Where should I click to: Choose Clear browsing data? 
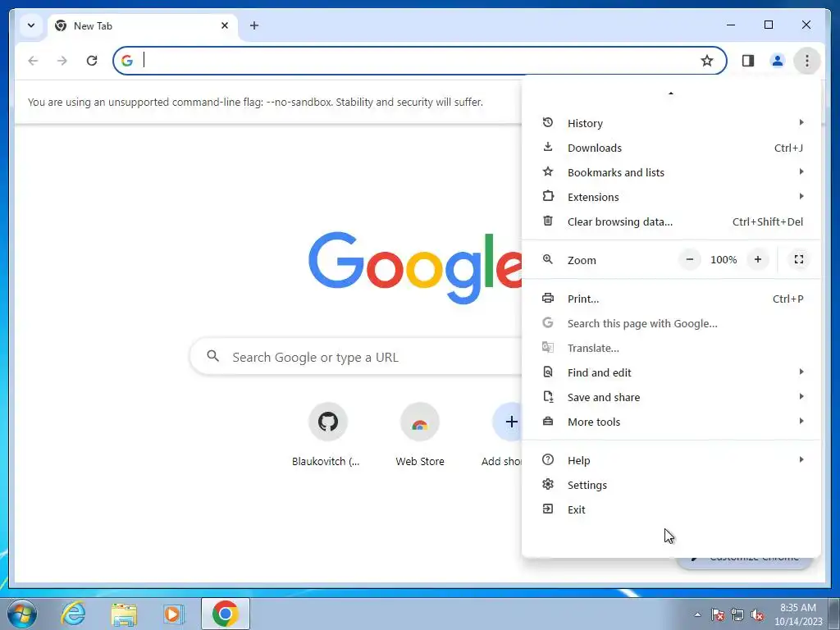(671, 221)
